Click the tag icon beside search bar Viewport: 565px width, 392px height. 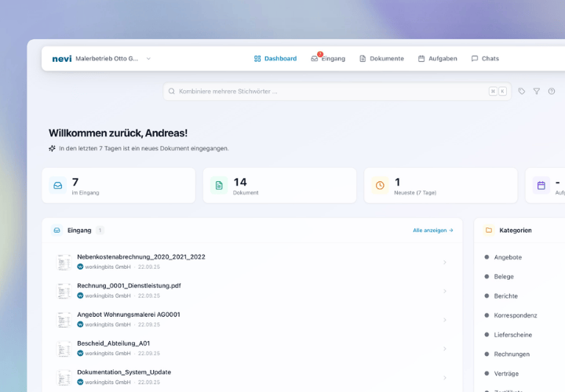pyautogui.click(x=522, y=91)
